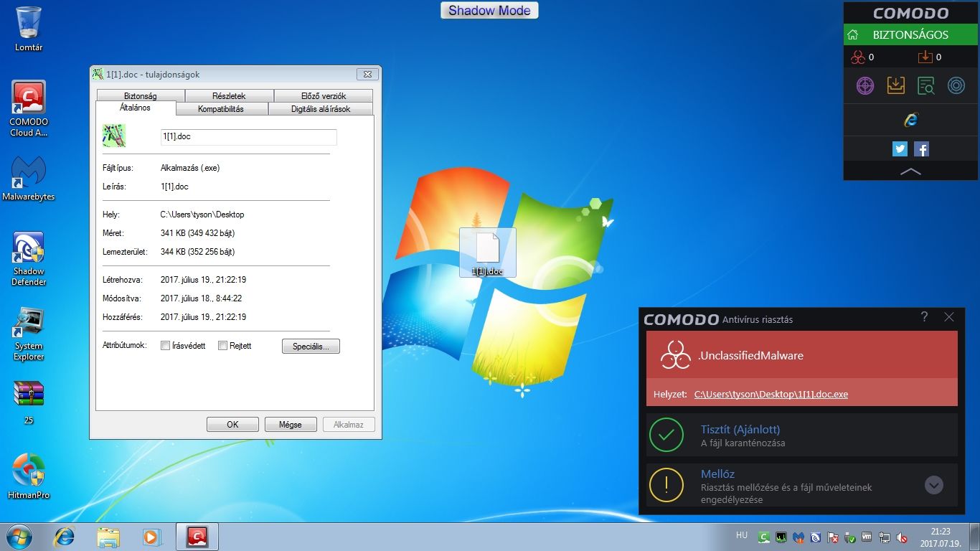Screen dimensions: 980x551
Task: Switch to the Részletek tab
Action: coord(229,95)
